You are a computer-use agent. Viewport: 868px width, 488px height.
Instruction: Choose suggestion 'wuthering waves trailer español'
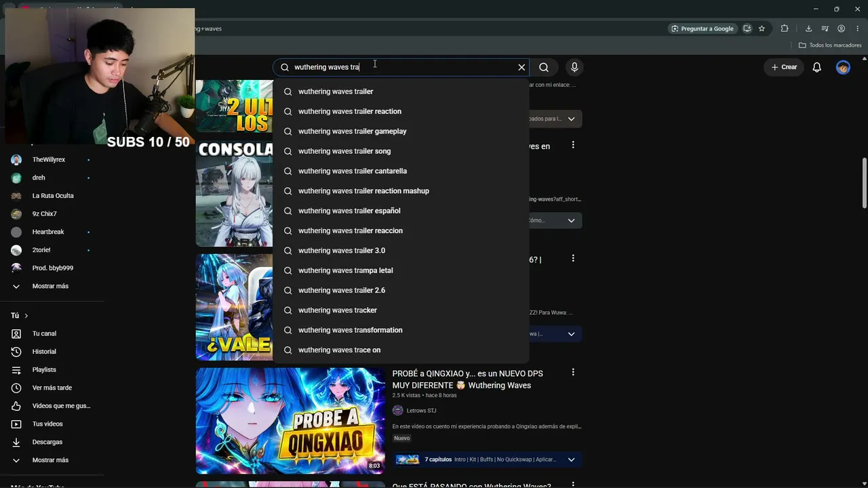tap(401, 211)
